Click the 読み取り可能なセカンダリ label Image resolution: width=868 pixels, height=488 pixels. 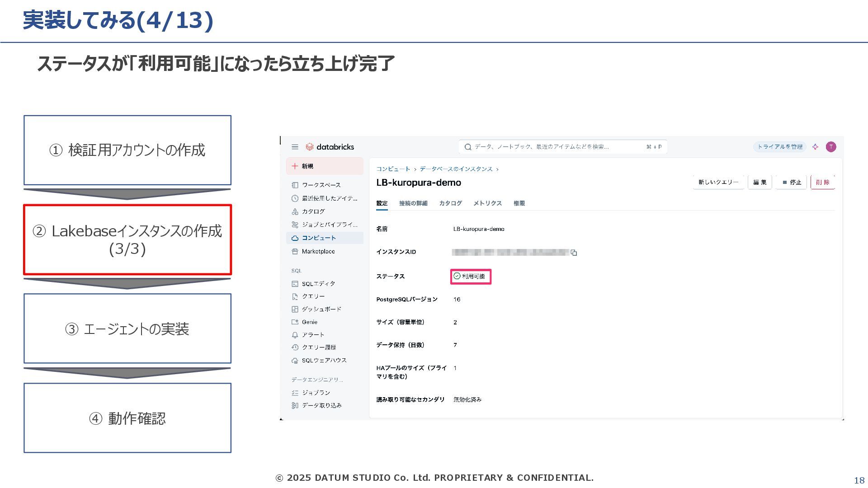[410, 399]
